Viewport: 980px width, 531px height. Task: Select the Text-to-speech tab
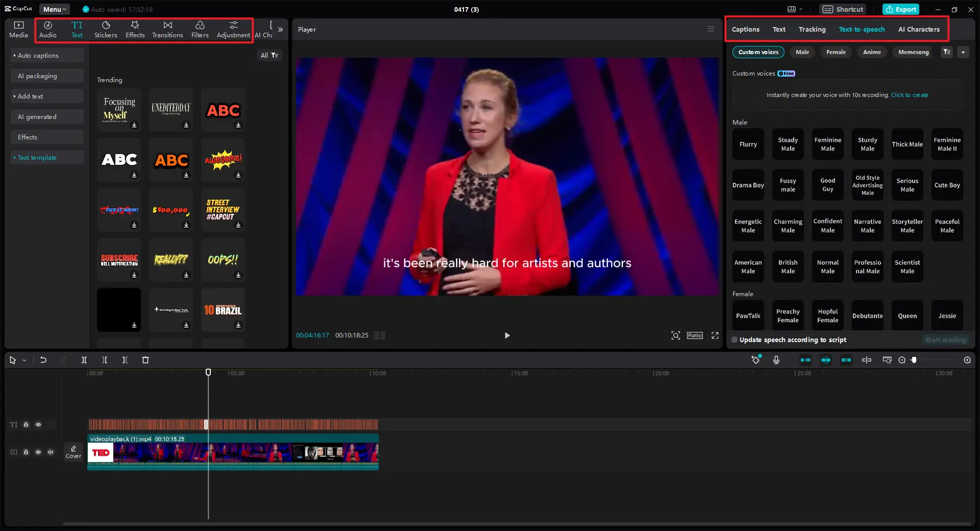(x=862, y=29)
